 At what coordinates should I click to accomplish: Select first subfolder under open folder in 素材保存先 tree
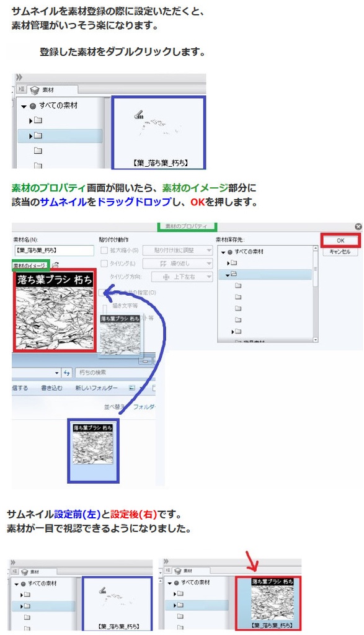pyautogui.click(x=238, y=285)
